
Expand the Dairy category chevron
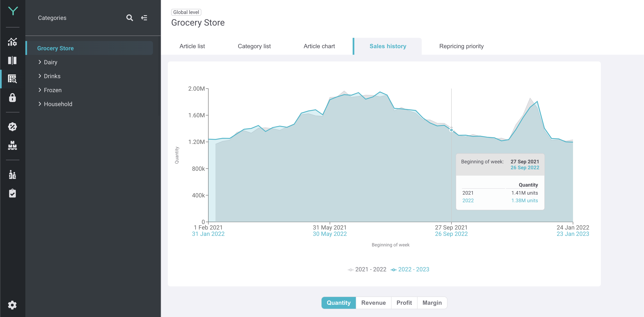coord(40,62)
